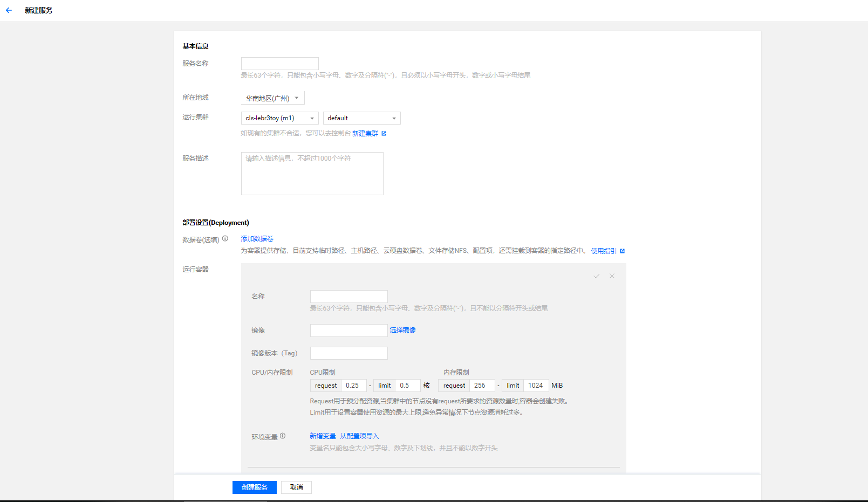Open 新建集群 external link icon
Image resolution: width=868 pixels, height=502 pixels.
[x=384, y=133]
